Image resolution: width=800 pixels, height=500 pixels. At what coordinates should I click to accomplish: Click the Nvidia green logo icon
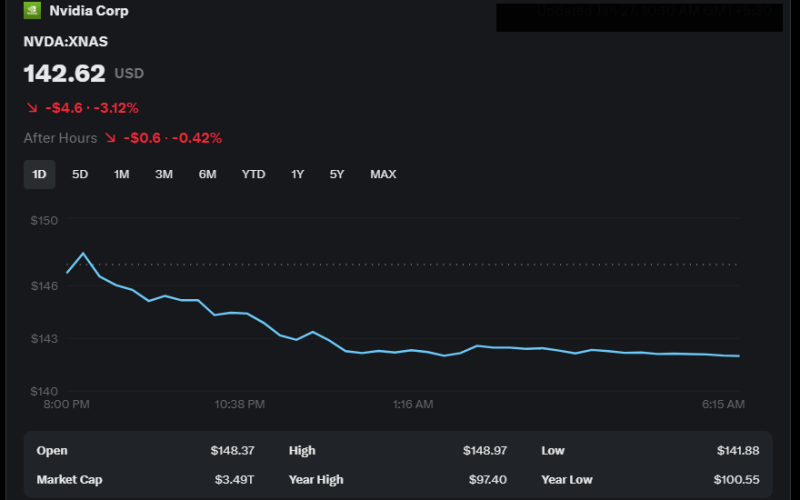pos(32,11)
